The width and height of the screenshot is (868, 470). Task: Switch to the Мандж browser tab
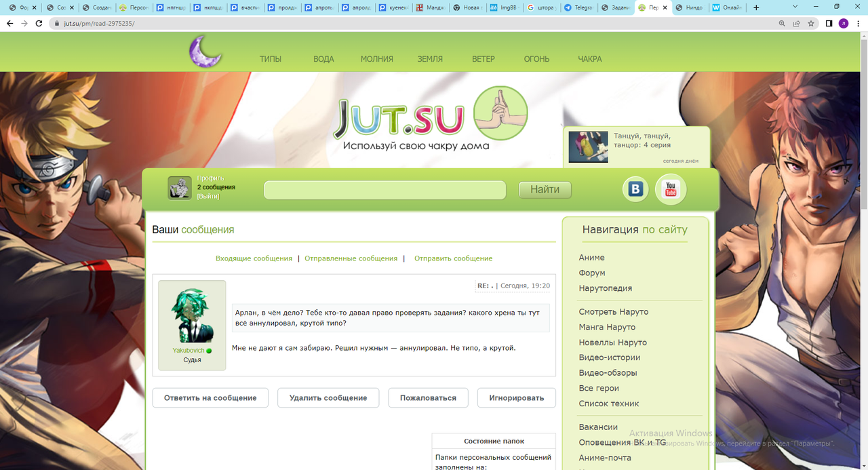430,7
